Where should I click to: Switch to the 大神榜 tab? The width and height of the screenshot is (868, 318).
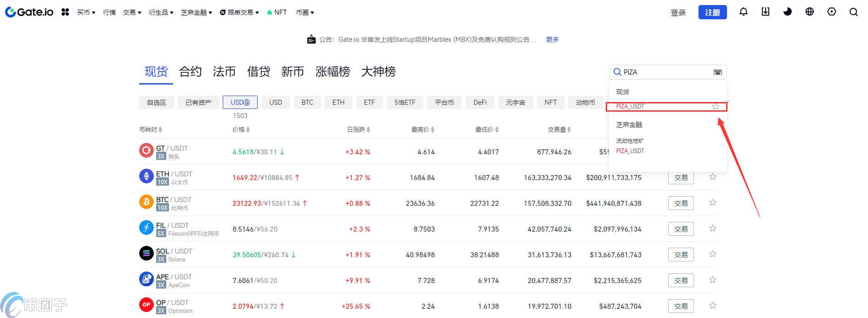coord(378,72)
